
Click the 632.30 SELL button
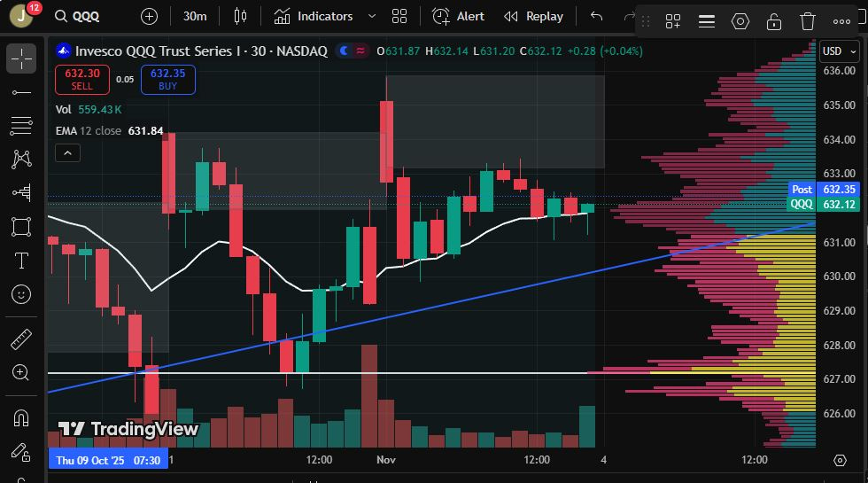[x=81, y=79]
